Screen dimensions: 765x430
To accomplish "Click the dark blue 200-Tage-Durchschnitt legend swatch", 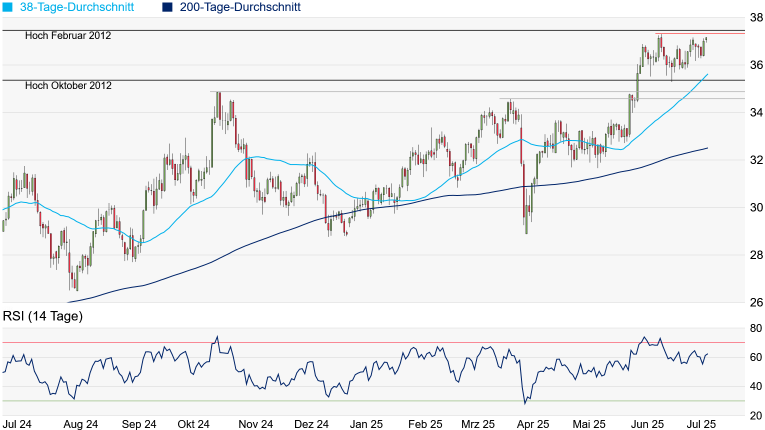I will tap(167, 7).
